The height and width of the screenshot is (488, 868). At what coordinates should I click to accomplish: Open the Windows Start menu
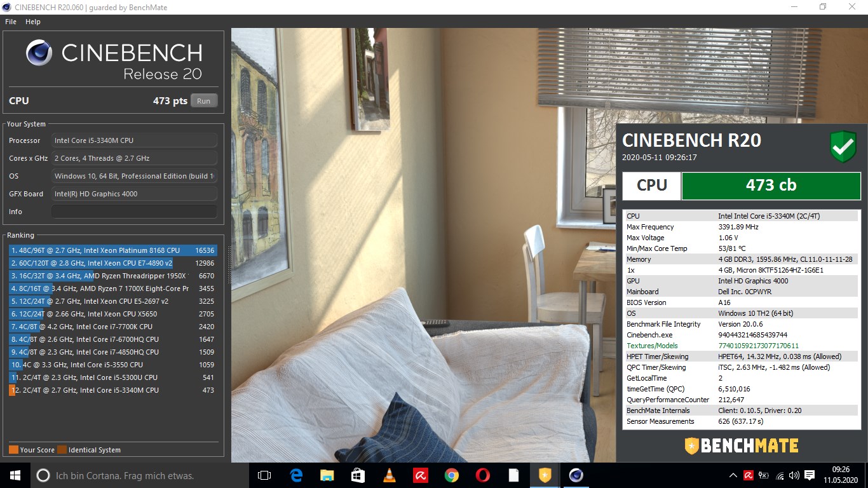click(15, 475)
